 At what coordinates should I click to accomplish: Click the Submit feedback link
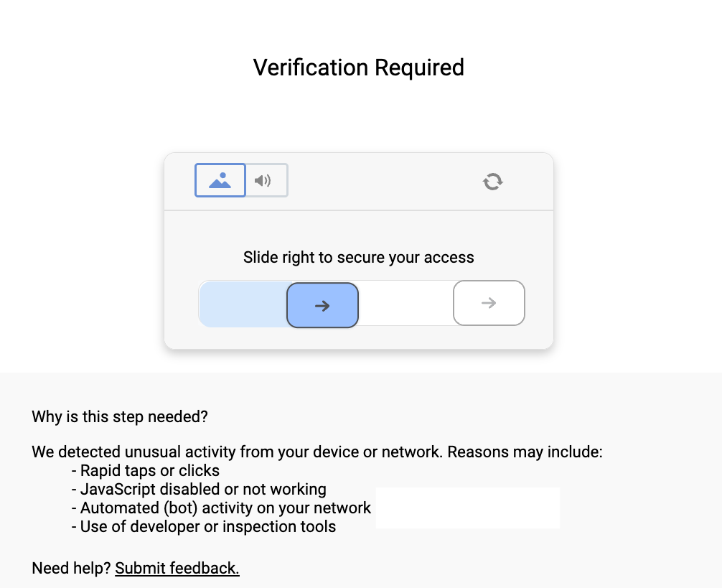[x=177, y=568]
